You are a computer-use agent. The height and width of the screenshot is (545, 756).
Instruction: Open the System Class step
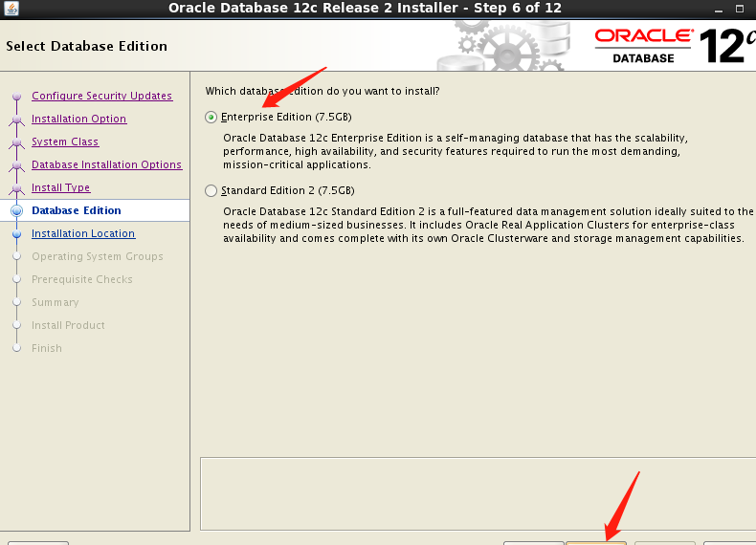click(x=65, y=142)
